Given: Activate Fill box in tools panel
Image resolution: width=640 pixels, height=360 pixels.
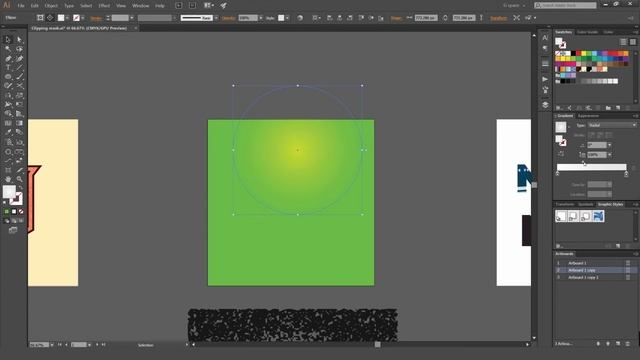Looking at the screenshot, I should pyautogui.click(x=9, y=191).
